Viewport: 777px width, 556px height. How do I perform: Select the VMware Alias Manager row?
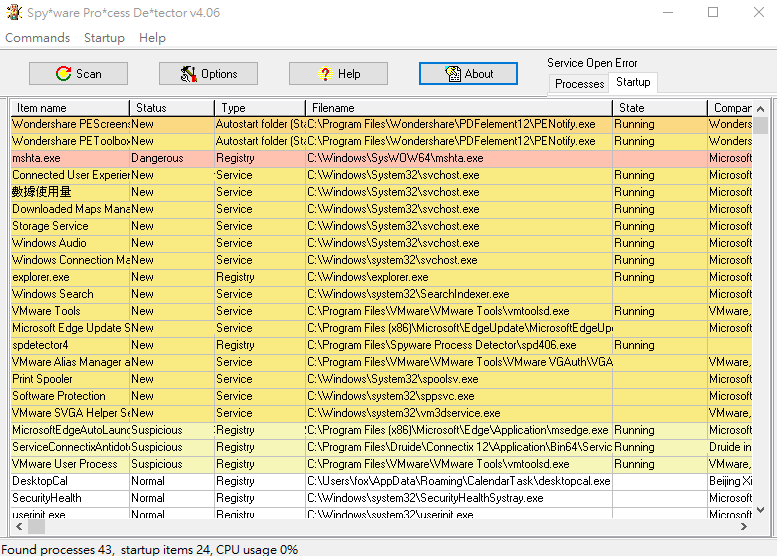click(382, 362)
